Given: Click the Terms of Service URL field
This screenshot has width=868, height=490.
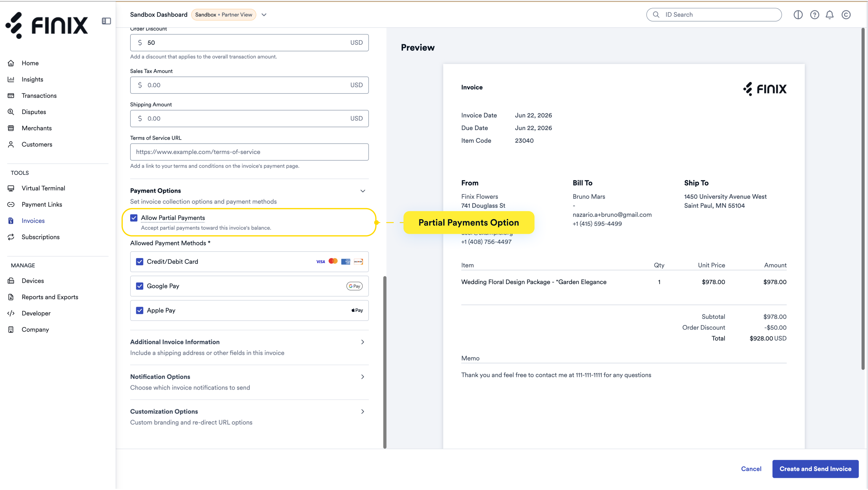Looking at the screenshot, I should coord(249,152).
